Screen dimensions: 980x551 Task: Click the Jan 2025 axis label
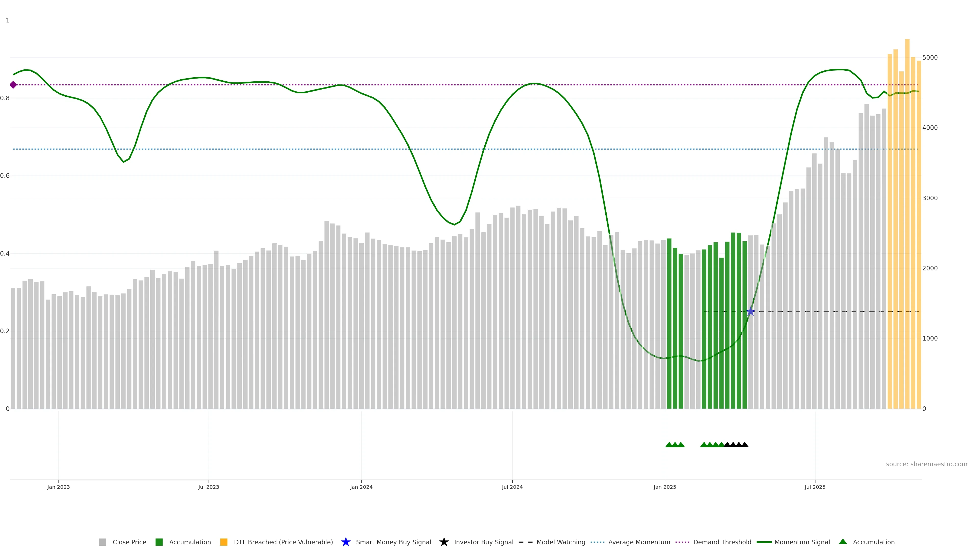665,487
